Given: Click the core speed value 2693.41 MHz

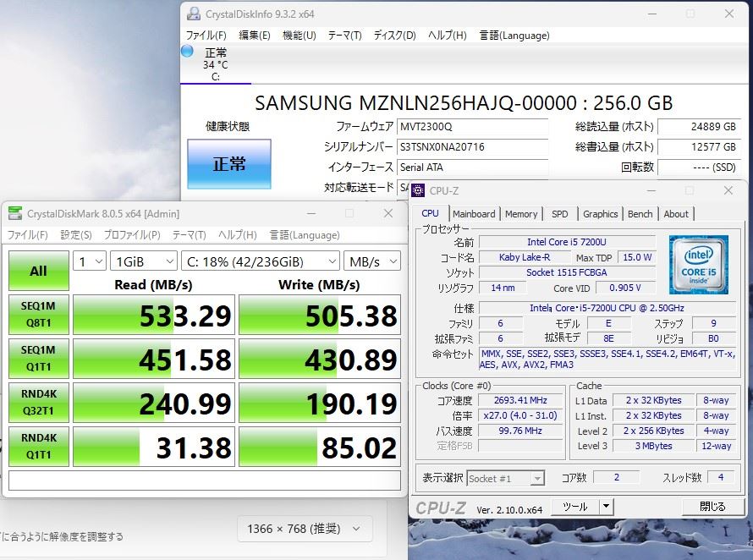Looking at the screenshot, I should coord(520,400).
